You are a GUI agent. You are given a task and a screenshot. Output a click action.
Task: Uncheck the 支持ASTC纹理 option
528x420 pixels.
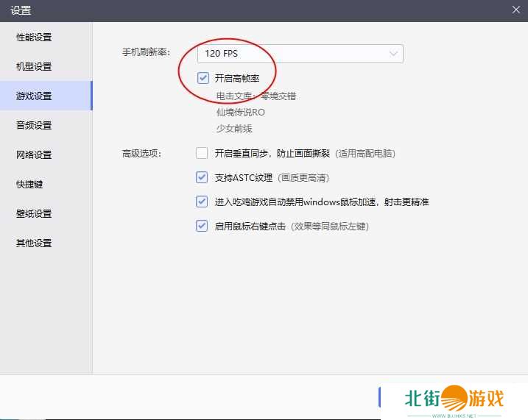[202, 177]
